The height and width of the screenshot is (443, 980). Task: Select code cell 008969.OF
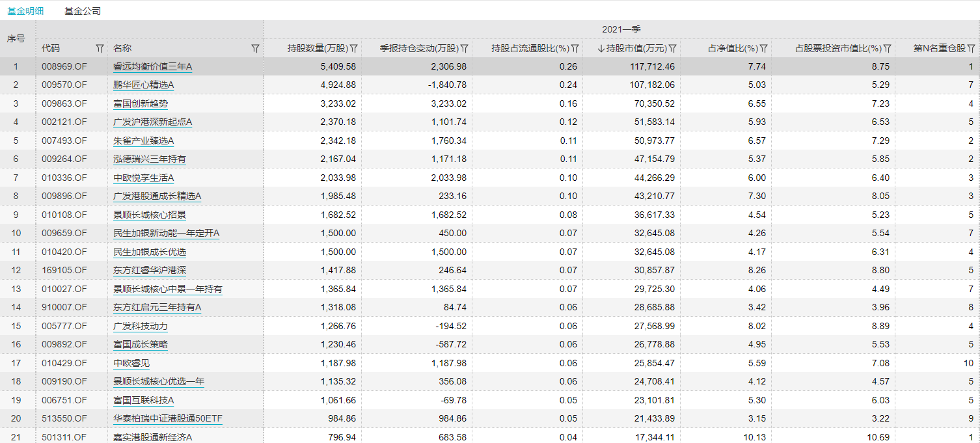pyautogui.click(x=64, y=66)
